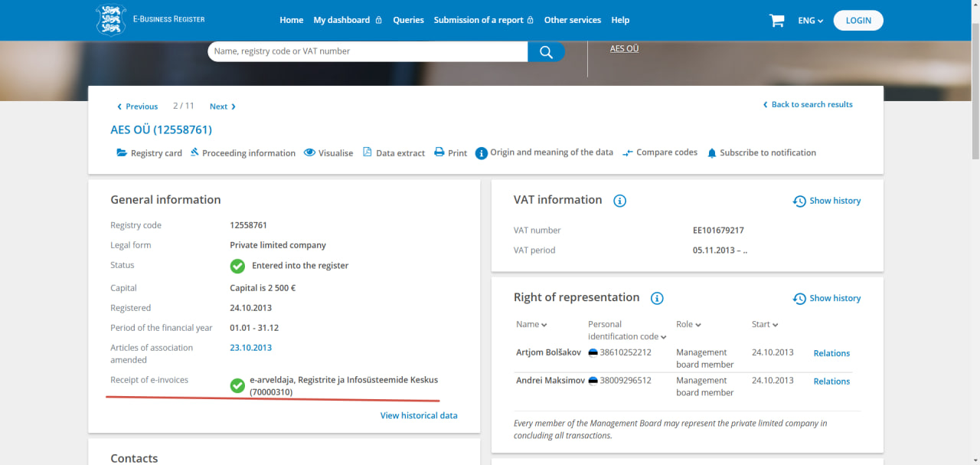Click the history clock icon in Right of representation
The image size is (980, 465).
799,299
